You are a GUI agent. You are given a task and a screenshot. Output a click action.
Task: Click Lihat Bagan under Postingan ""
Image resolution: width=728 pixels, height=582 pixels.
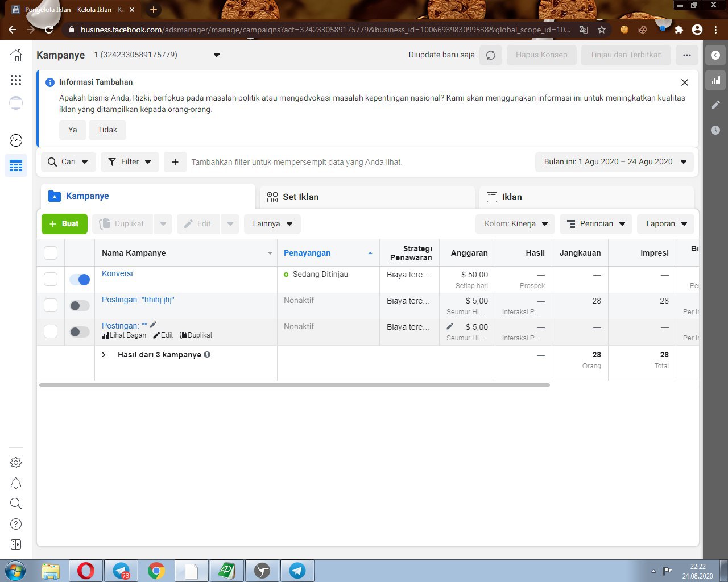(124, 335)
